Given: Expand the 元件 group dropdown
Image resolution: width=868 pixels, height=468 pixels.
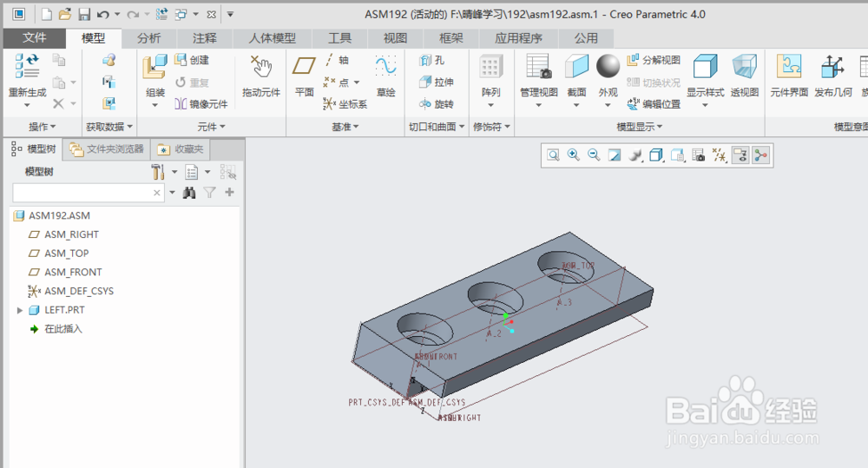Looking at the screenshot, I should pos(212,127).
